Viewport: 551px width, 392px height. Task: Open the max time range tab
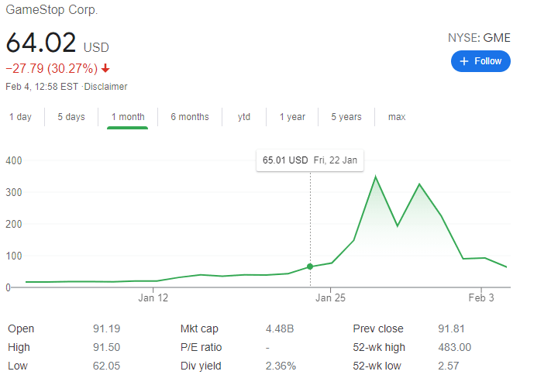(x=397, y=117)
